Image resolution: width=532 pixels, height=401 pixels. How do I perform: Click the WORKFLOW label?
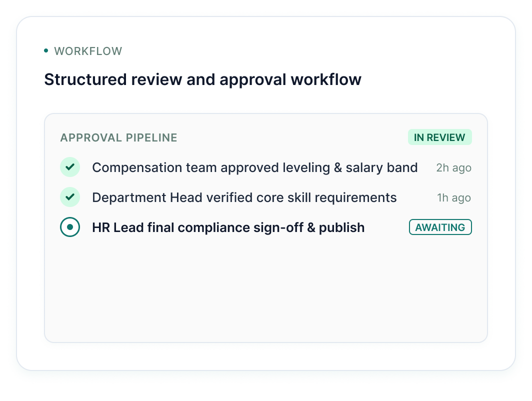click(x=88, y=51)
